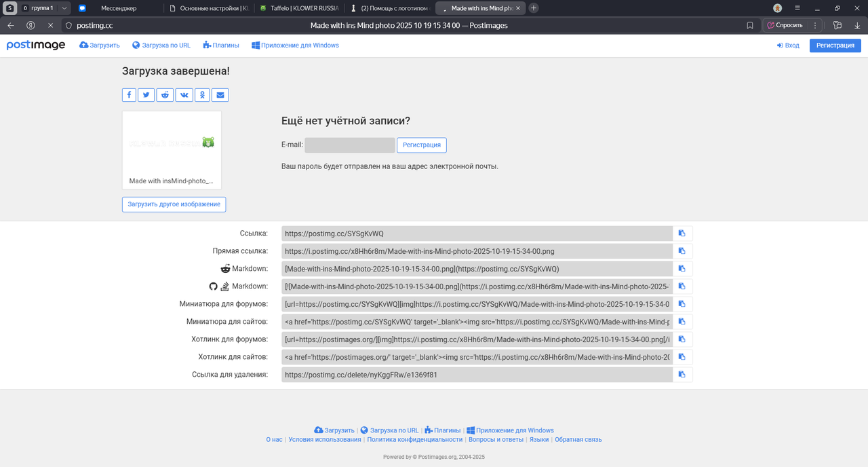
Task: Select Ссылка для удаления text field
Action: (x=477, y=375)
